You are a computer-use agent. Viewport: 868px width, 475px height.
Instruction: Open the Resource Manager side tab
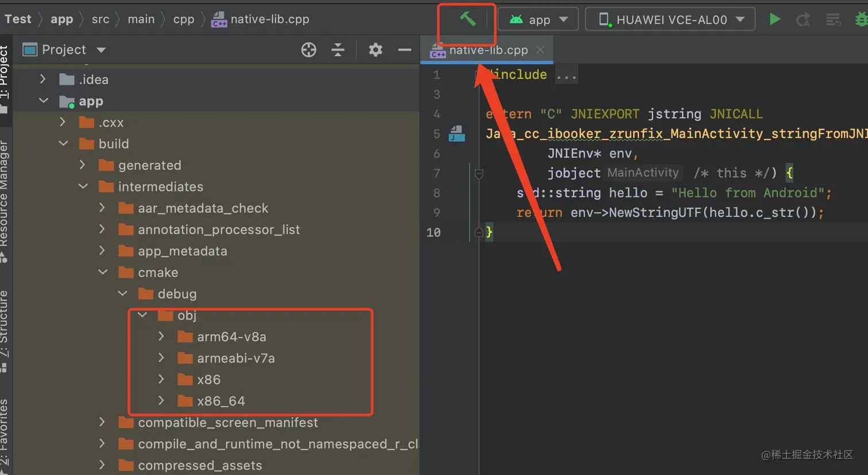pos(5,201)
